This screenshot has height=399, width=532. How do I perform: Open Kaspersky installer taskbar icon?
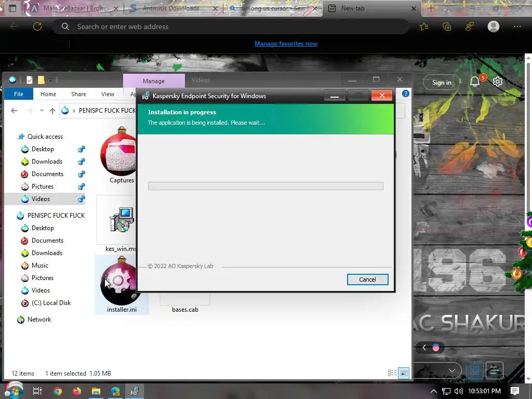tap(135, 391)
